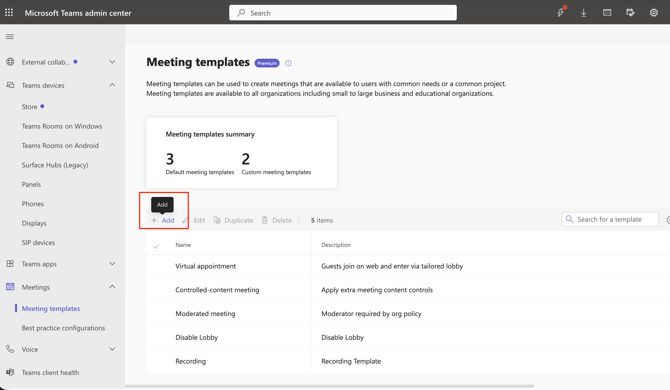Click the Meetings calendar icon

click(10, 287)
